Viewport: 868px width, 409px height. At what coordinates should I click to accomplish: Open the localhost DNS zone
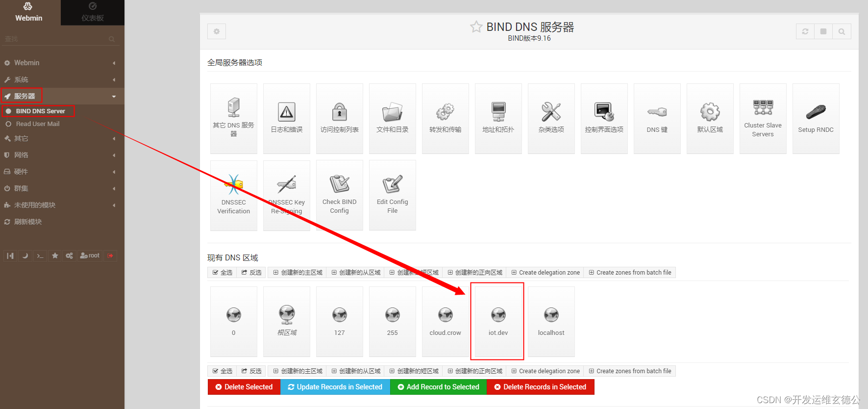551,322
